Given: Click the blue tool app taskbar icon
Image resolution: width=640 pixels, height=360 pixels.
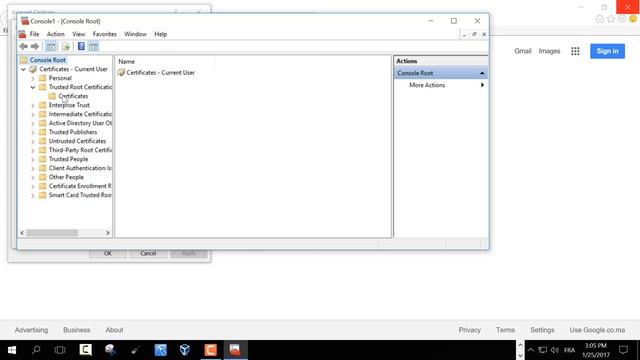Looking at the screenshot, I should [x=160, y=350].
